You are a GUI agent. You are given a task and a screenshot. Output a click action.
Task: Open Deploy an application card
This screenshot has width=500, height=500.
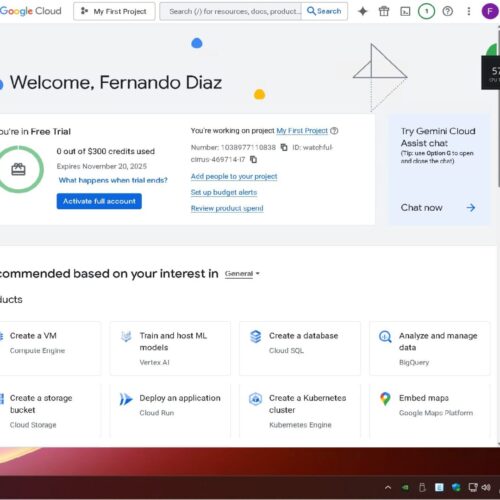click(170, 411)
